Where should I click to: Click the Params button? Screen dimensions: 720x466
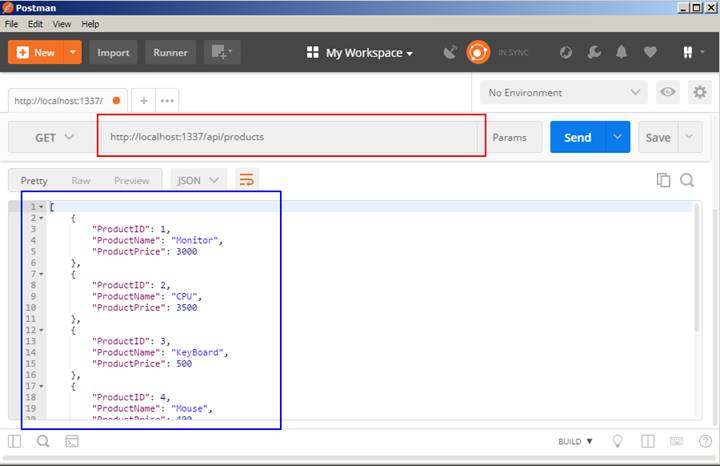pos(509,137)
